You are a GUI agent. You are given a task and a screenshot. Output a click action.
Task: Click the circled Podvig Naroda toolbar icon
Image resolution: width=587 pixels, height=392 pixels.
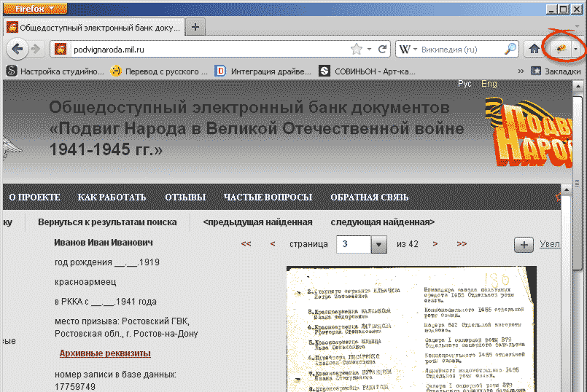[560, 49]
